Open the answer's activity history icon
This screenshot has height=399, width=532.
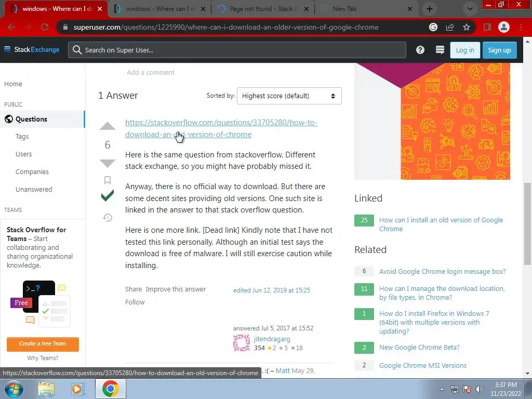(108, 218)
